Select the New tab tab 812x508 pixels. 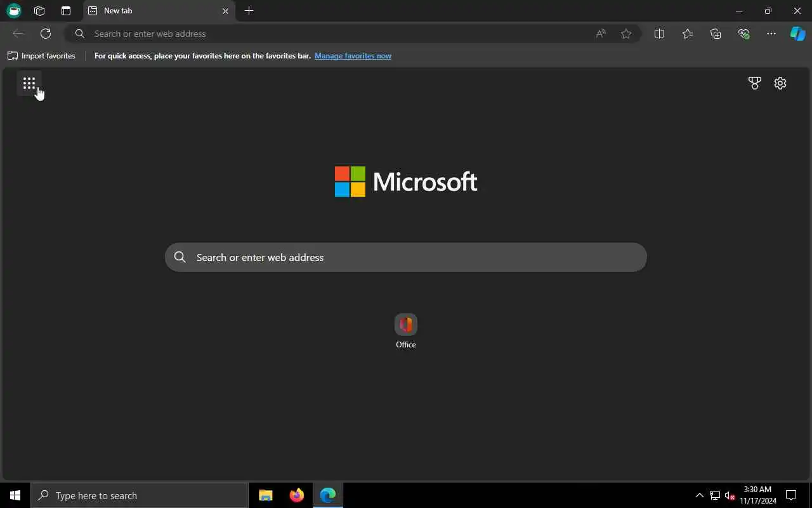click(159, 11)
